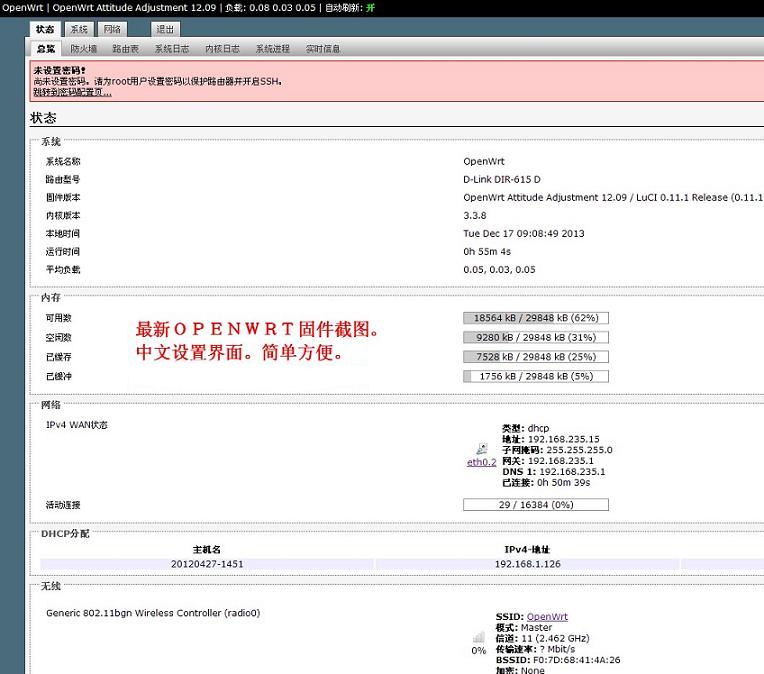Open the OpenWrt SSID link
This screenshot has height=674, width=764.
coord(547,617)
